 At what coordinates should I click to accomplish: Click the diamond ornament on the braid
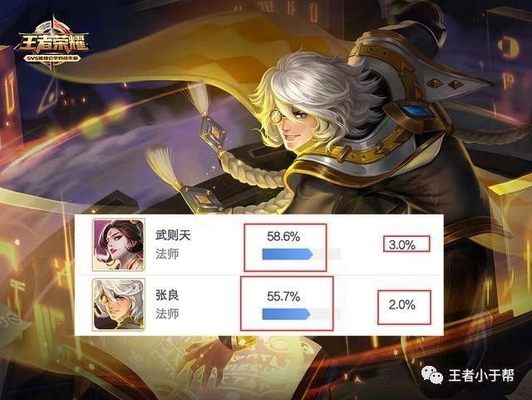(212, 133)
